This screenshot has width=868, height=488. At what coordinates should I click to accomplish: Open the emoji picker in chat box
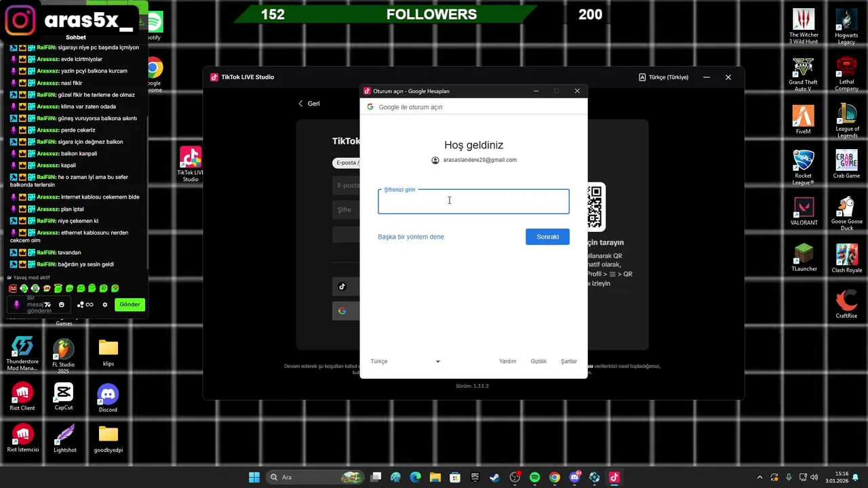(62, 304)
